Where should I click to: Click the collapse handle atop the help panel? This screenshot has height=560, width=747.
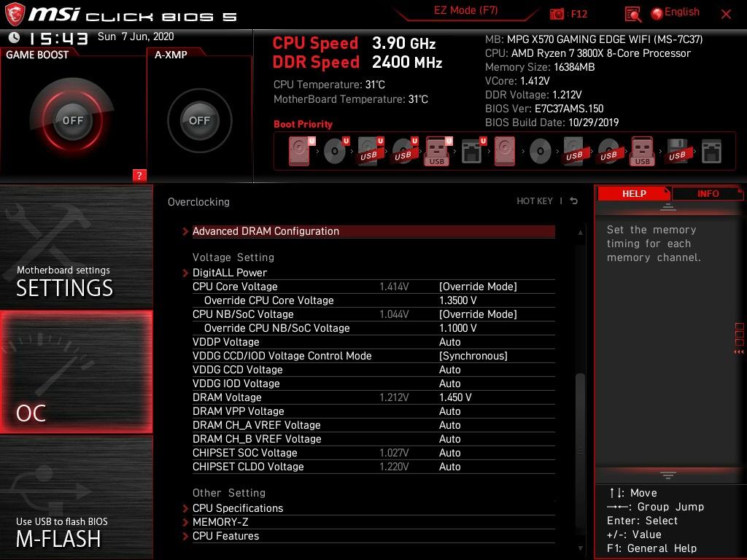tap(667, 207)
